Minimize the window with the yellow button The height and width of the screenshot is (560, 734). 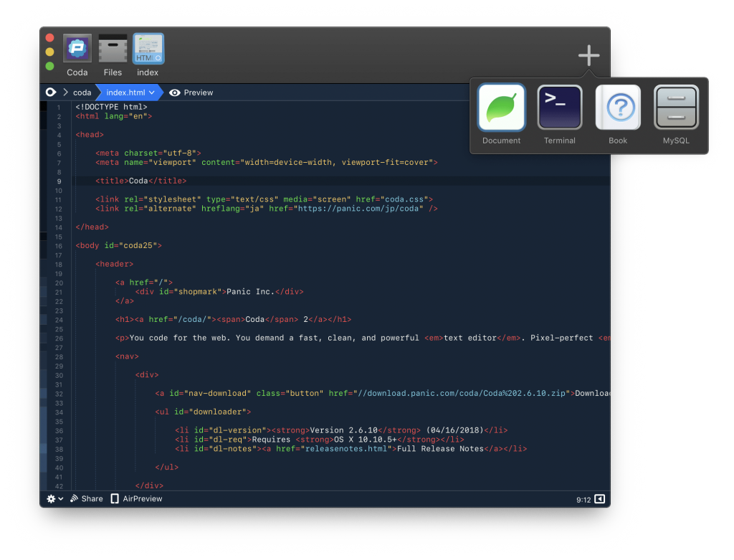(x=50, y=52)
